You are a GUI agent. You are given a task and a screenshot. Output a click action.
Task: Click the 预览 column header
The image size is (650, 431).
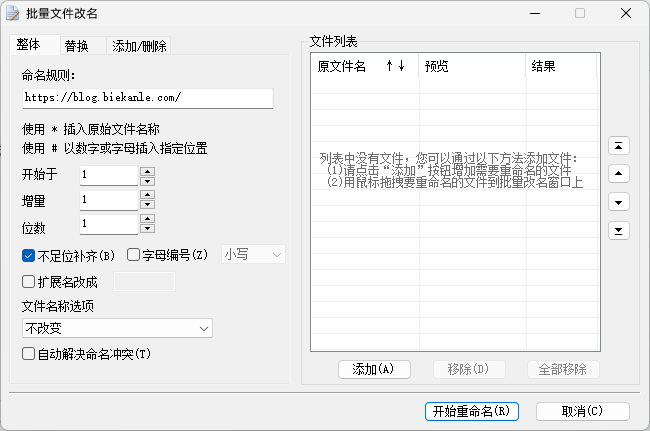pos(472,65)
